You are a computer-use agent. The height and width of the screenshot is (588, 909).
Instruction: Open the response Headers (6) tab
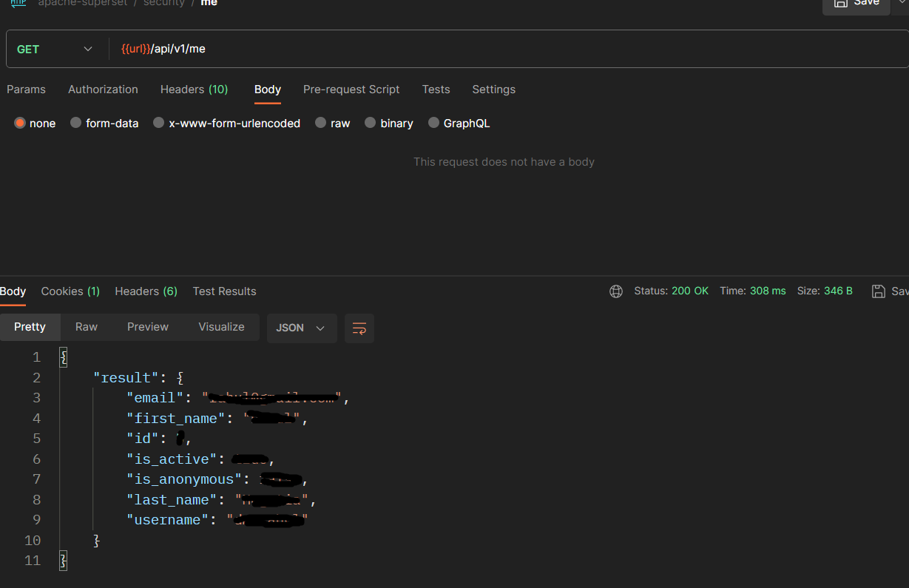pyautogui.click(x=146, y=291)
